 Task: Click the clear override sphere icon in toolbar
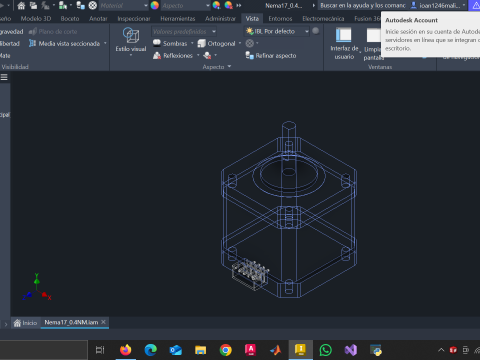(93, 5)
